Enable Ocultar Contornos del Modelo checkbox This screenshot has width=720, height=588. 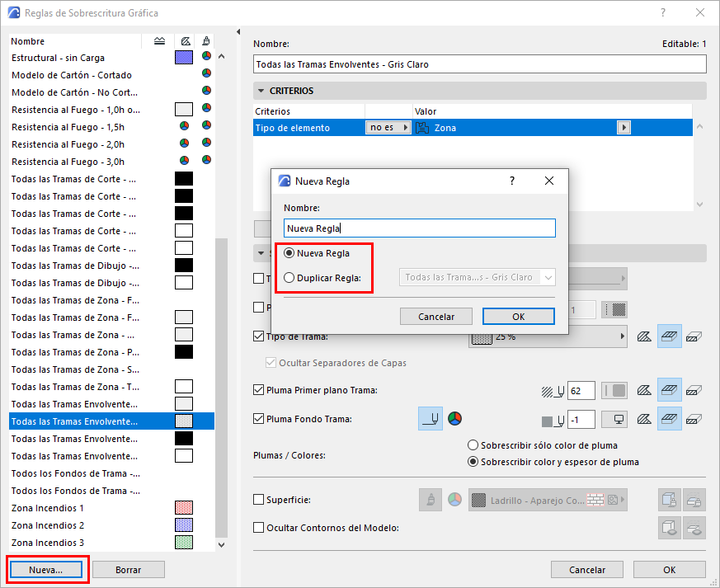[258, 528]
